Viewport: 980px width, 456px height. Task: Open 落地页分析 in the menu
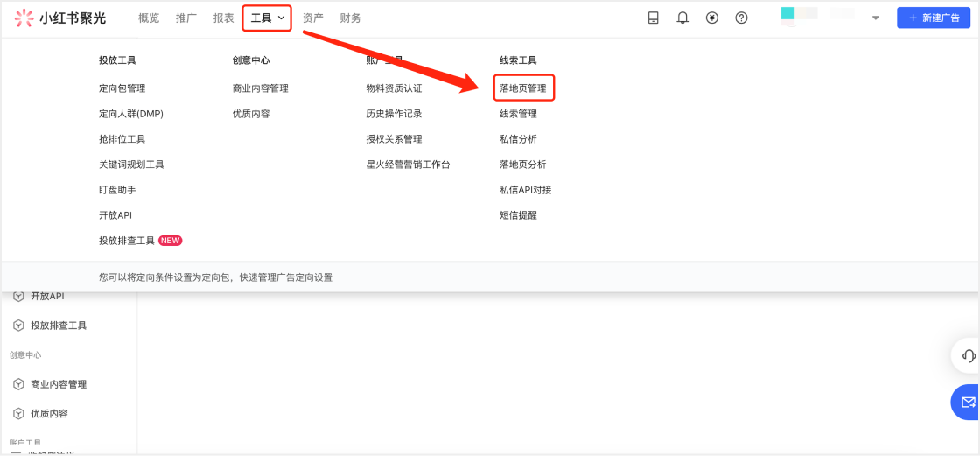[523, 165]
